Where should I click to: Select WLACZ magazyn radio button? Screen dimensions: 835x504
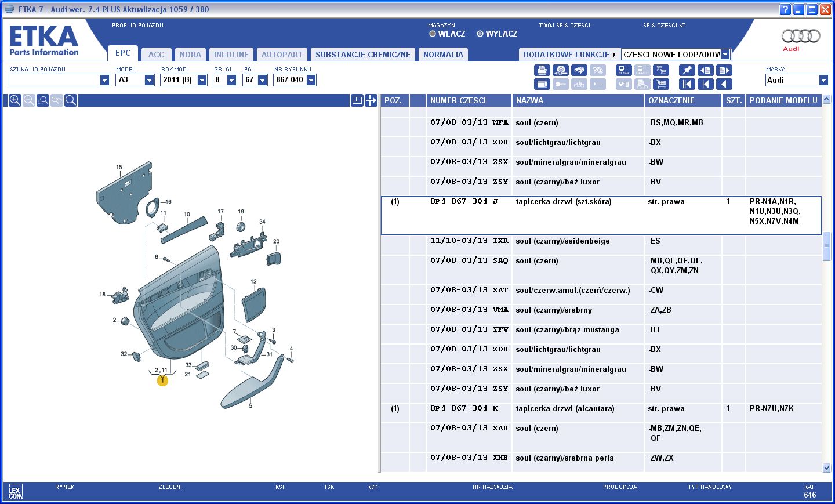pos(433,34)
